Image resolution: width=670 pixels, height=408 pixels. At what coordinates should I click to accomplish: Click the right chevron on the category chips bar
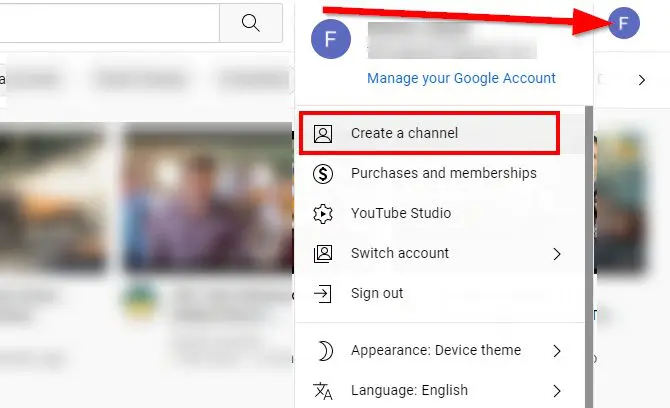point(641,80)
